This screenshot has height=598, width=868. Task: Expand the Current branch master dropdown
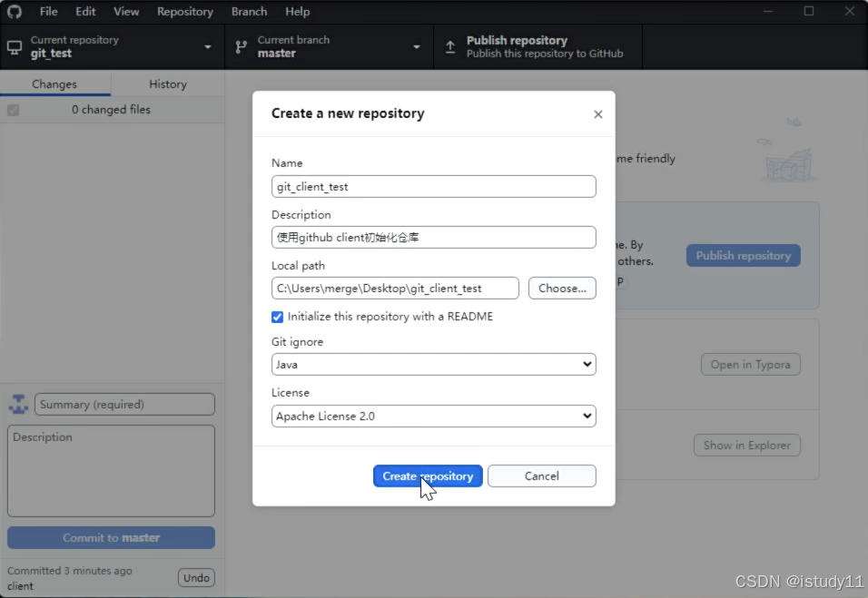[329, 47]
